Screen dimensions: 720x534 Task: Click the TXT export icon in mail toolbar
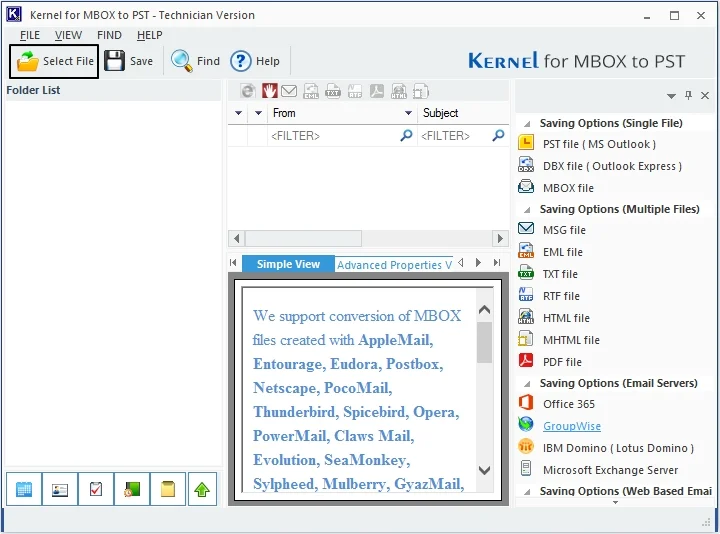332,91
